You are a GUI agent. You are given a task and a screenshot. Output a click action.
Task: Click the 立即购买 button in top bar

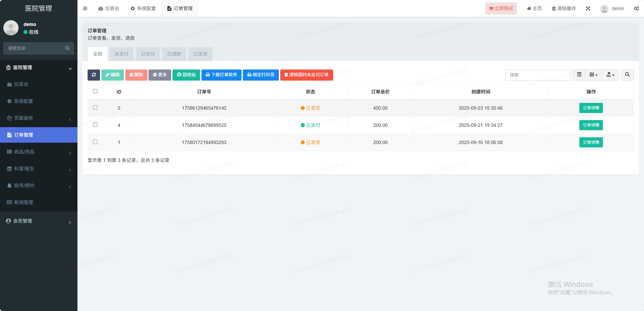pyautogui.click(x=501, y=8)
